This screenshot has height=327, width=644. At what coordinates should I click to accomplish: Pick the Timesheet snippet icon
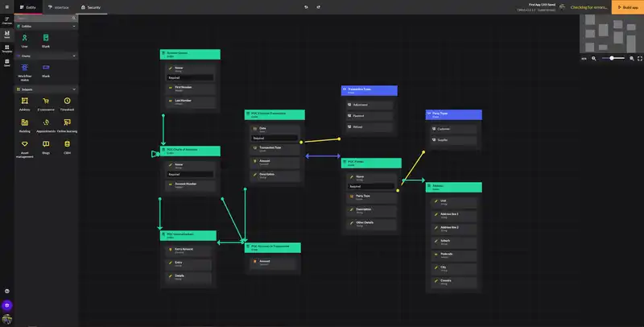pos(68,101)
